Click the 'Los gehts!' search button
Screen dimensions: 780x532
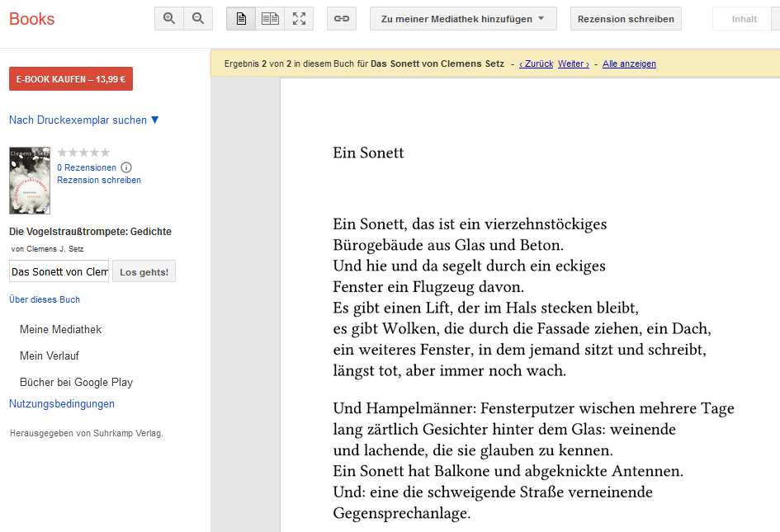(x=144, y=271)
